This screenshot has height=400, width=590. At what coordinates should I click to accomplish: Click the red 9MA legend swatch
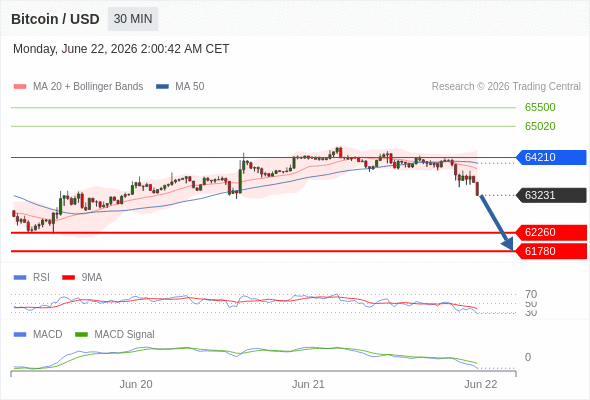68,278
